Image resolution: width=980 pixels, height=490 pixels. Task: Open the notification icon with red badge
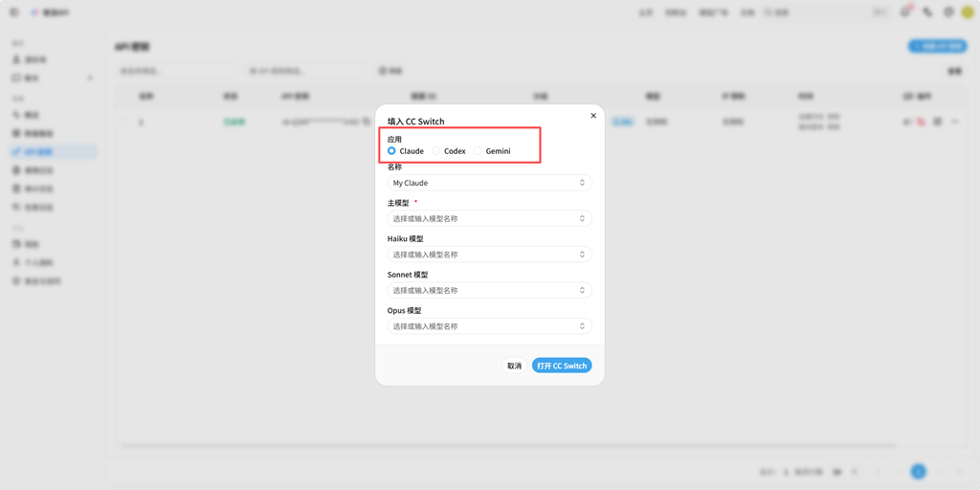coord(904,11)
